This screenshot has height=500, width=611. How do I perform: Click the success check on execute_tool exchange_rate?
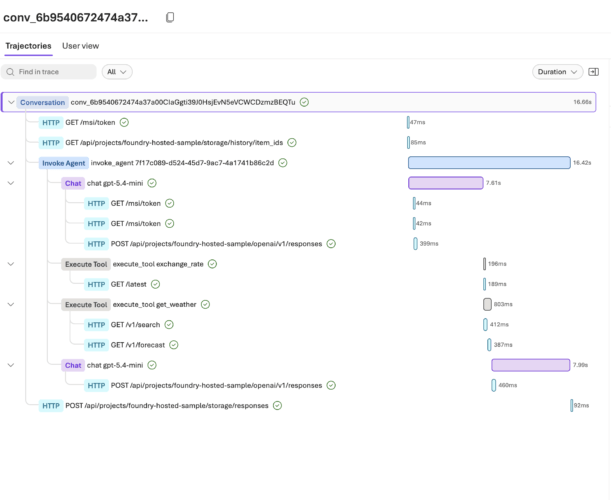pyautogui.click(x=212, y=264)
